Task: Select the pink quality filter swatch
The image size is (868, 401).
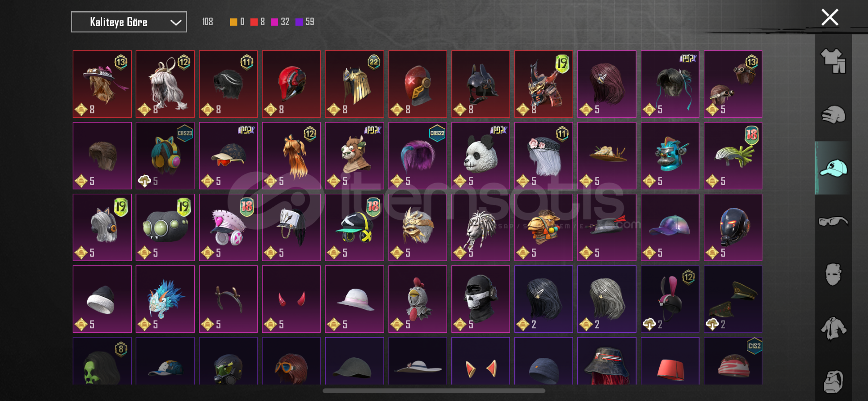Action: tap(274, 22)
